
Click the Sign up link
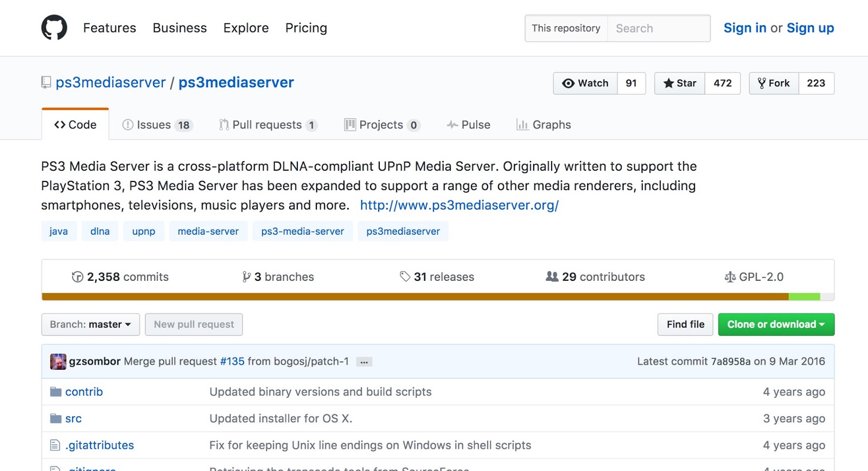810,28
